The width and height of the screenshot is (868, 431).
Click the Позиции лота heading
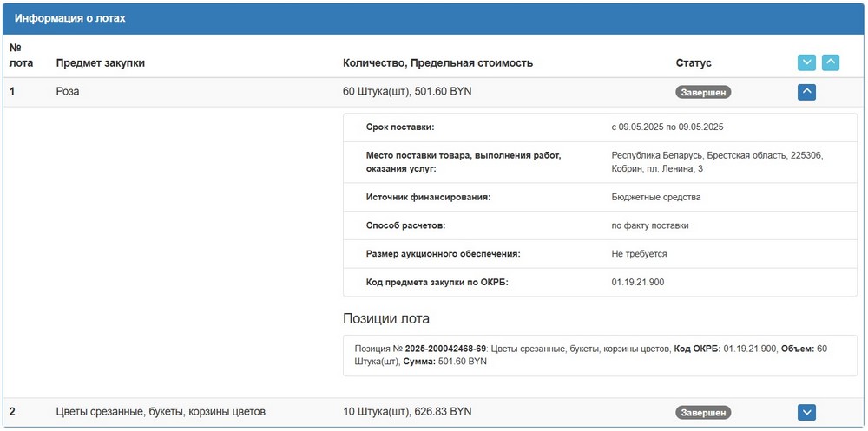click(x=386, y=318)
